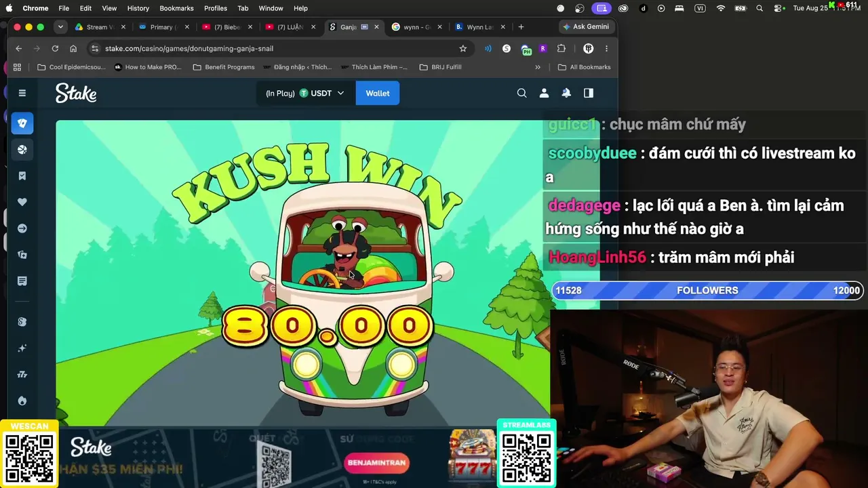This screenshot has width=868, height=488.
Task: Open the Wi-Fi status menu
Action: coord(721,8)
